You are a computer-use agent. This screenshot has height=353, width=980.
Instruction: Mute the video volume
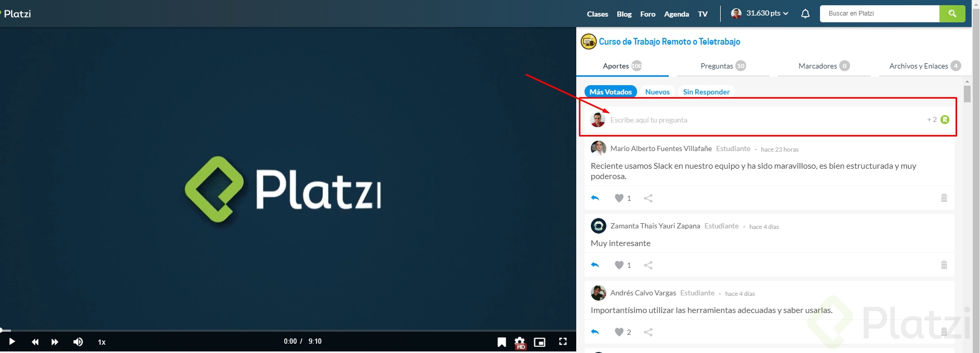tap(78, 342)
